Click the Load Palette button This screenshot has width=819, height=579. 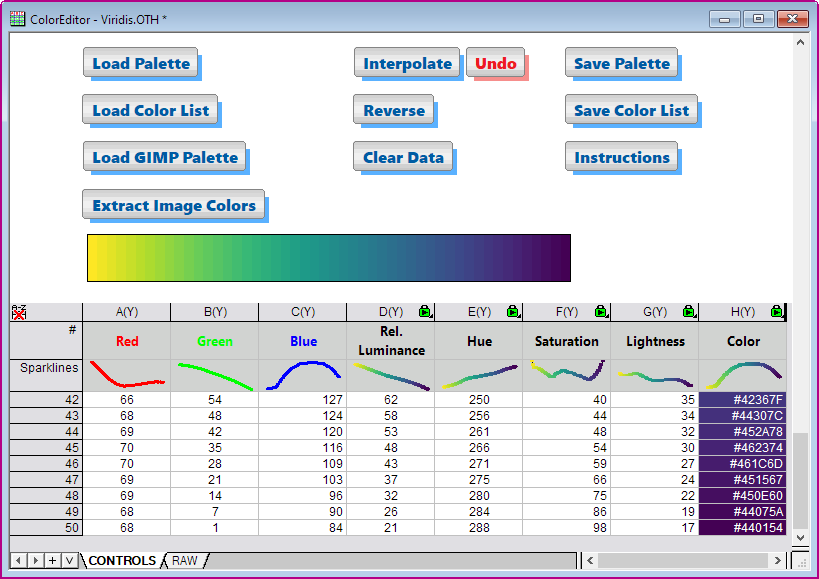[141, 63]
